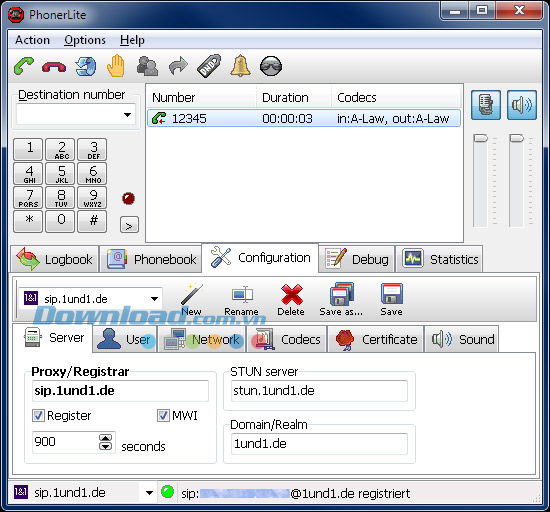Expand the sip.1und1.de profile dropdown
550x512 pixels.
(x=154, y=299)
